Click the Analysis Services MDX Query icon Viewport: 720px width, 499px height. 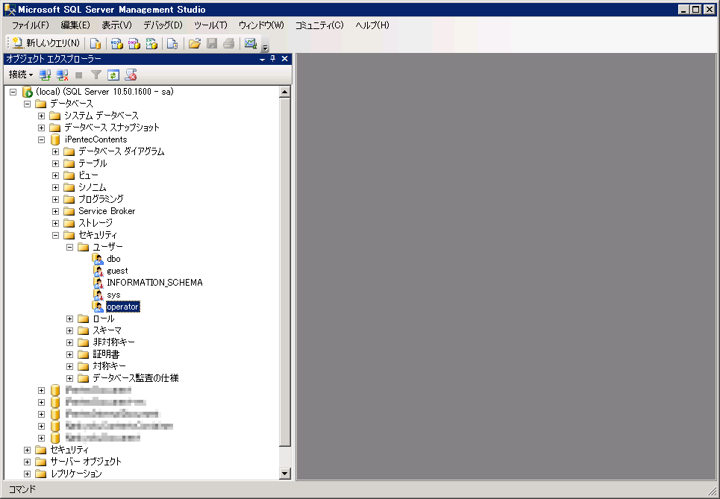coord(117,44)
